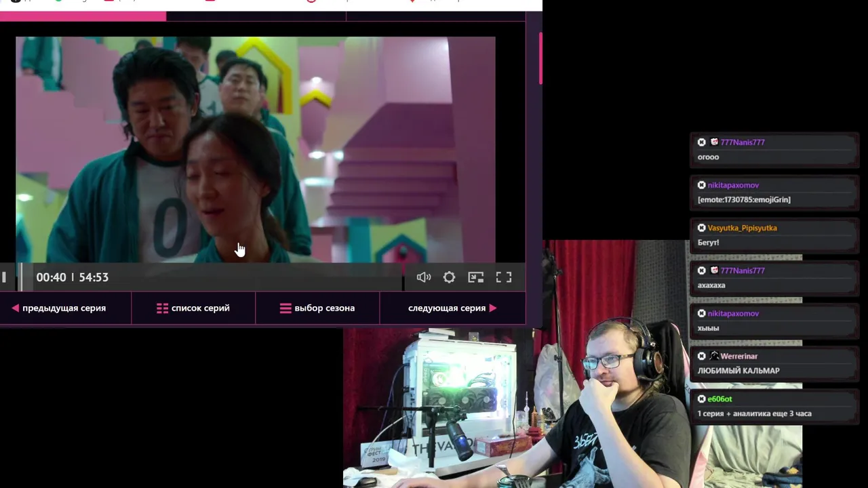
Task: Click the badge icon above огооо
Action: click(x=714, y=142)
